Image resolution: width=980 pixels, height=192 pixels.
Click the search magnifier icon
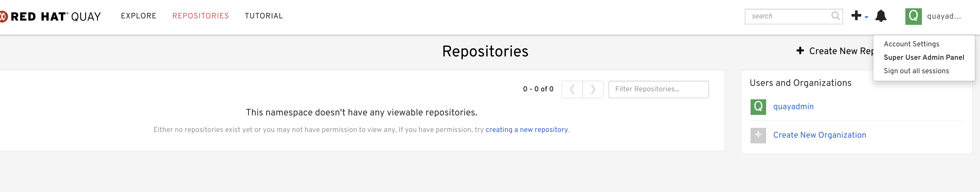[835, 16]
